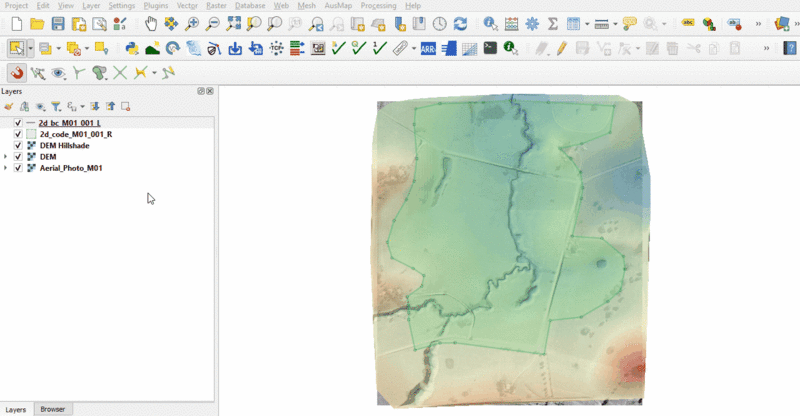
Task: Toggle visibility of 2d_code_M01_001_R layer
Action: pyautogui.click(x=18, y=134)
